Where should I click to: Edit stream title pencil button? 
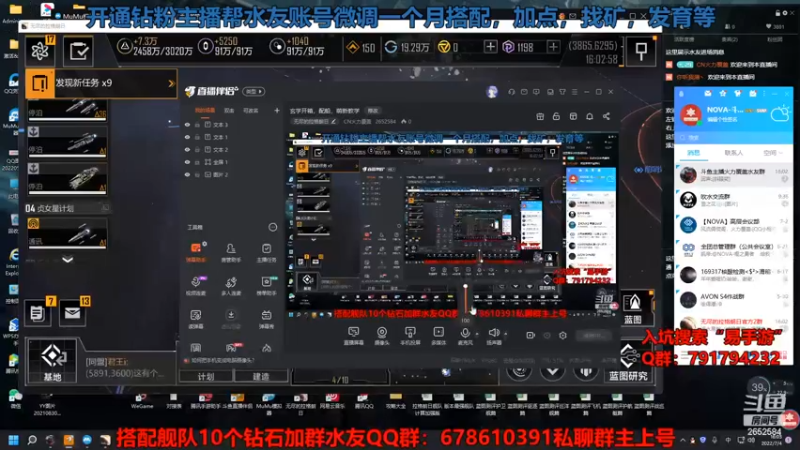[x=333, y=121]
